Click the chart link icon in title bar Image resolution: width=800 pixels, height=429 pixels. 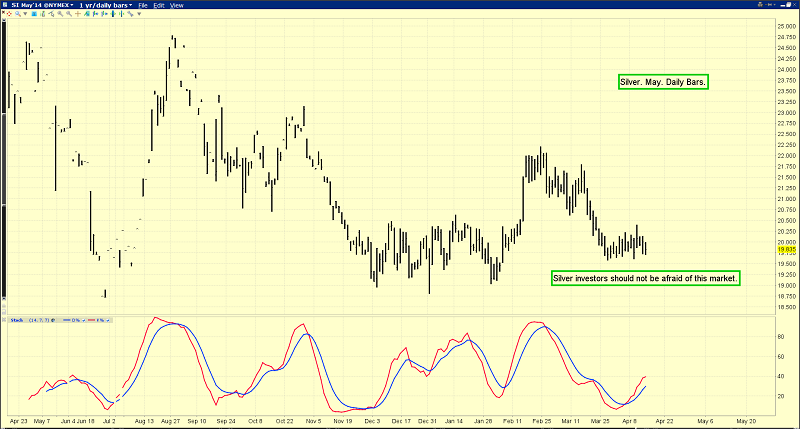click(x=770, y=5)
